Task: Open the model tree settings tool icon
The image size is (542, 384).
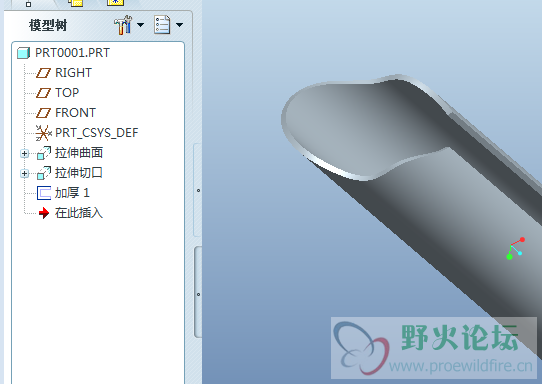Action: 123,25
